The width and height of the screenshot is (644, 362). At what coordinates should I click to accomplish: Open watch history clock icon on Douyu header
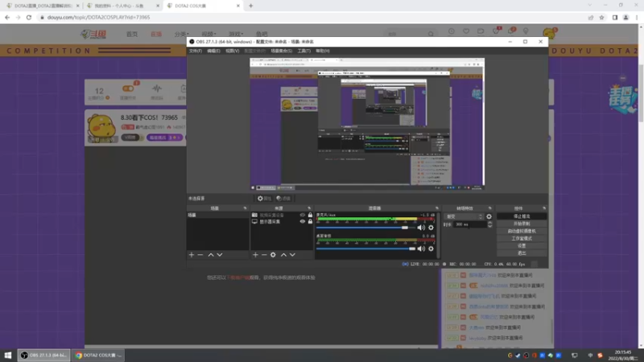tap(452, 31)
